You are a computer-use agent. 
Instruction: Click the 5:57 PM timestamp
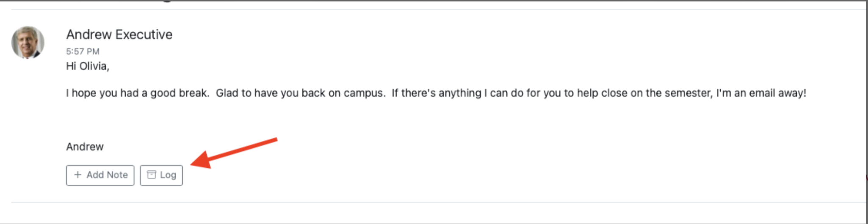coord(83,52)
